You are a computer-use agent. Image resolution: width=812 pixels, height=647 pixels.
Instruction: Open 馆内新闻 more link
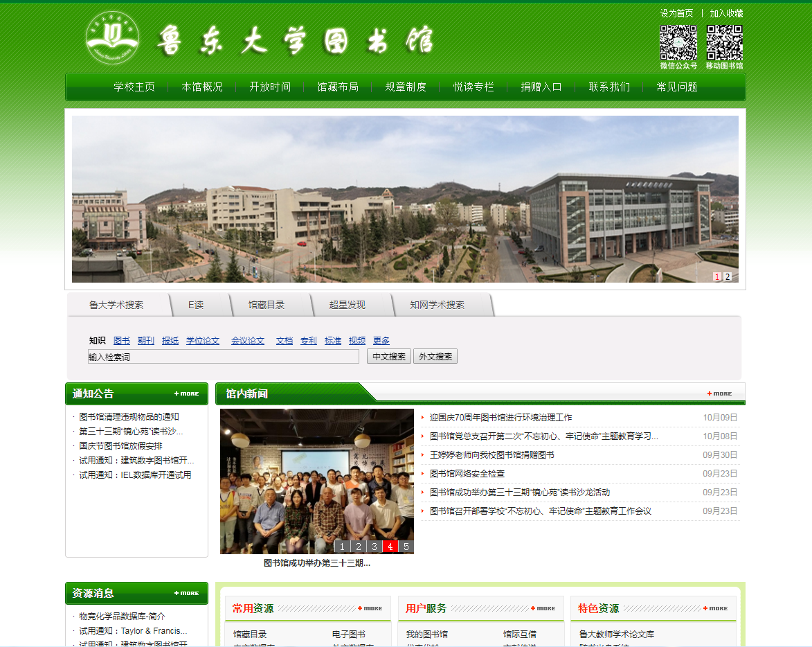pos(720,393)
